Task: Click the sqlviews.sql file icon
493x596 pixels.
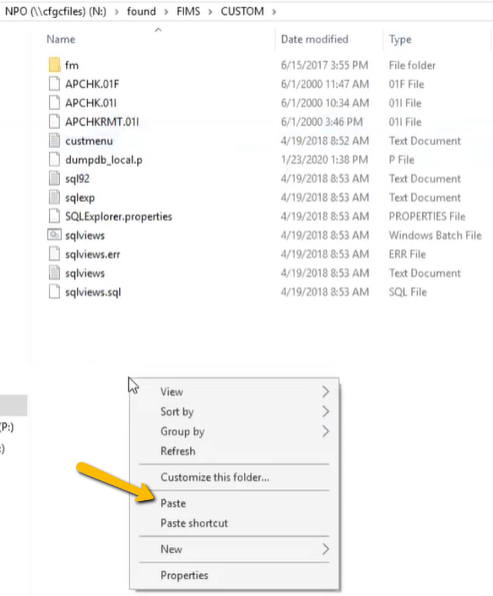Action: pos(54,292)
